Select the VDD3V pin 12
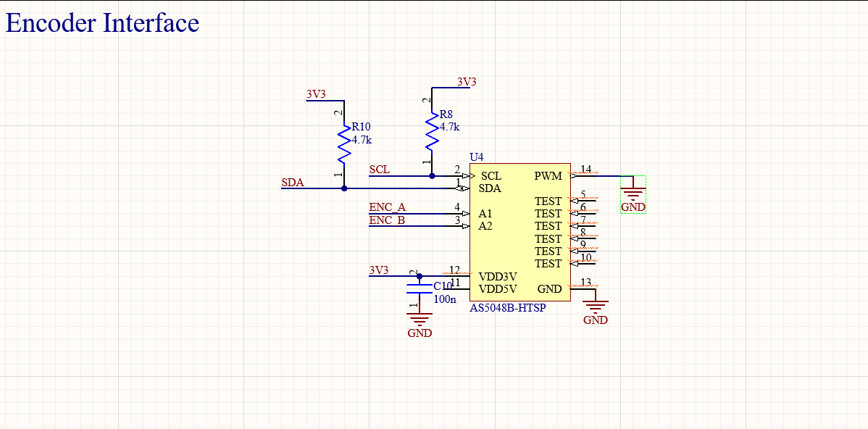This screenshot has width=868, height=429. 456,275
